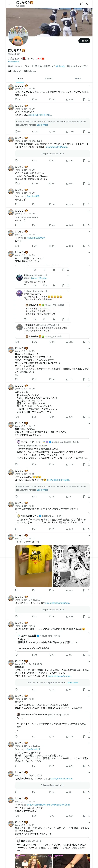Click the Translate bio link

(x=14, y=62)
